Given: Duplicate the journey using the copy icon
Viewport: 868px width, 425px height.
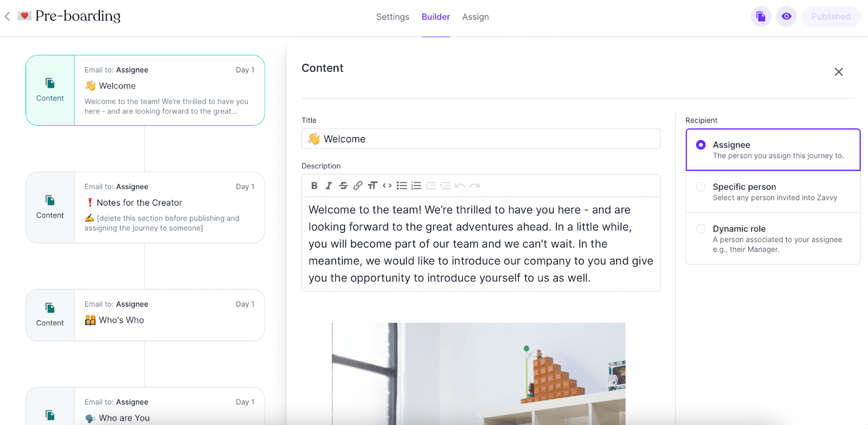Looking at the screenshot, I should pos(760,16).
